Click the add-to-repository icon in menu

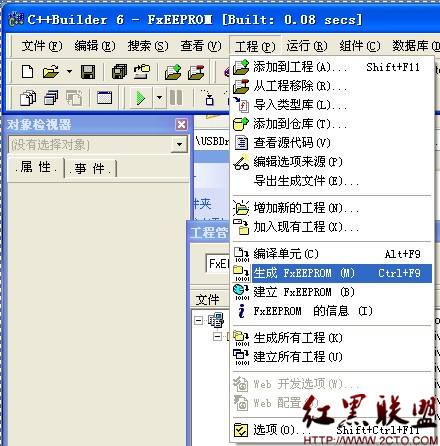click(x=241, y=124)
